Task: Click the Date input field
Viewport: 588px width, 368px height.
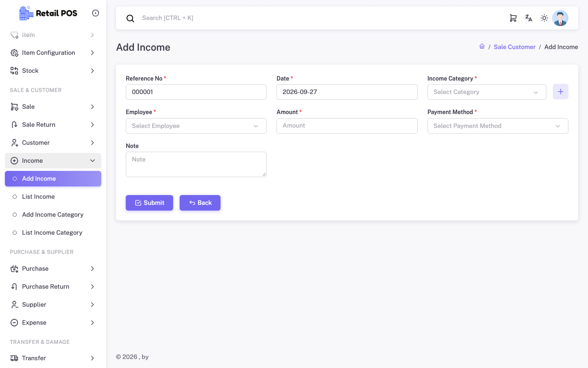Action: pos(347,92)
